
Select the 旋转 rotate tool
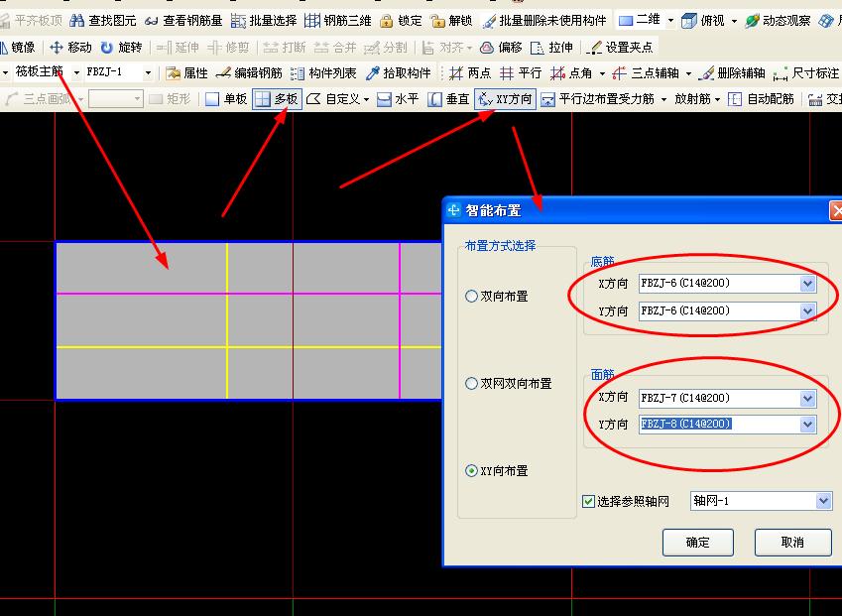121,48
